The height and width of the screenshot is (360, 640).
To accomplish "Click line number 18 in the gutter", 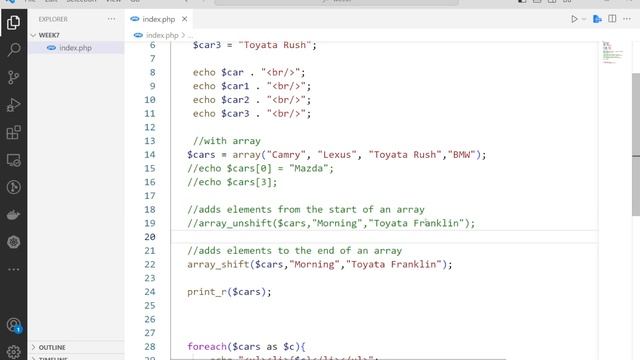I will pyautogui.click(x=150, y=209).
